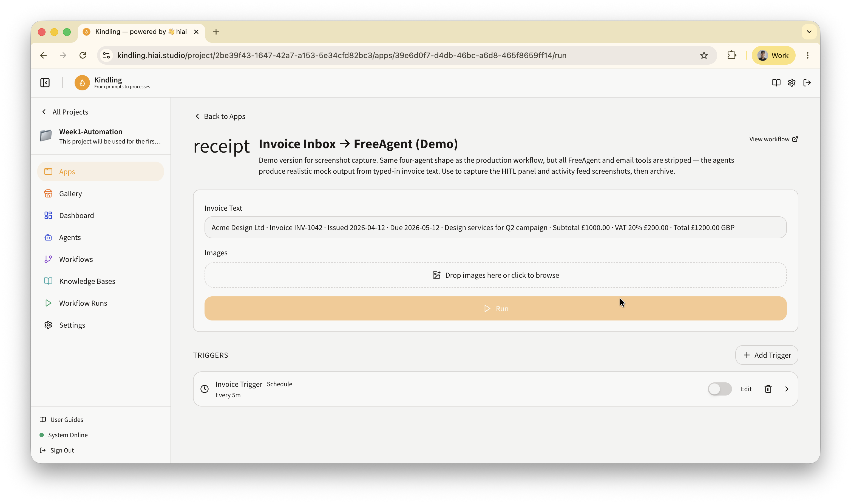This screenshot has height=504, width=851.
Task: Open the Work profile button
Action: (773, 55)
